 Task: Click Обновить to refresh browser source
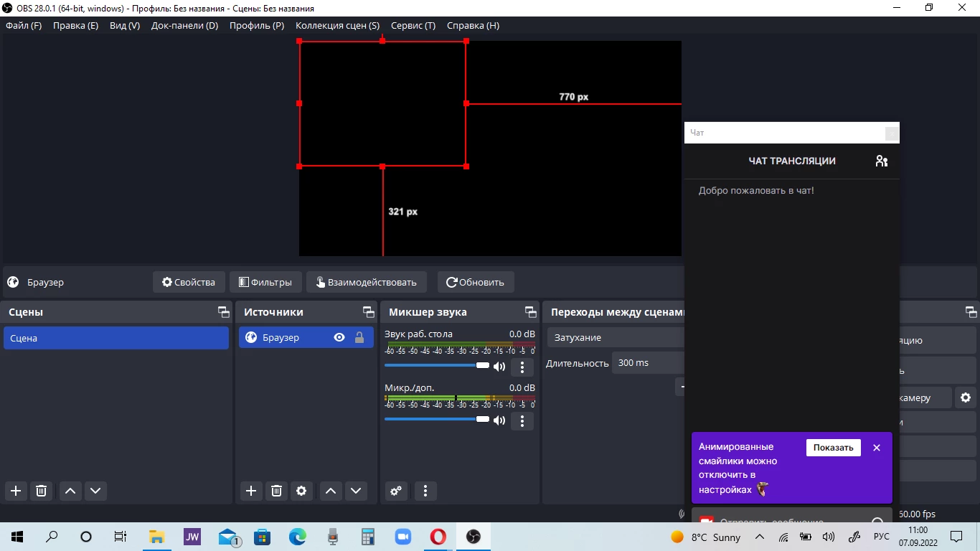click(476, 282)
